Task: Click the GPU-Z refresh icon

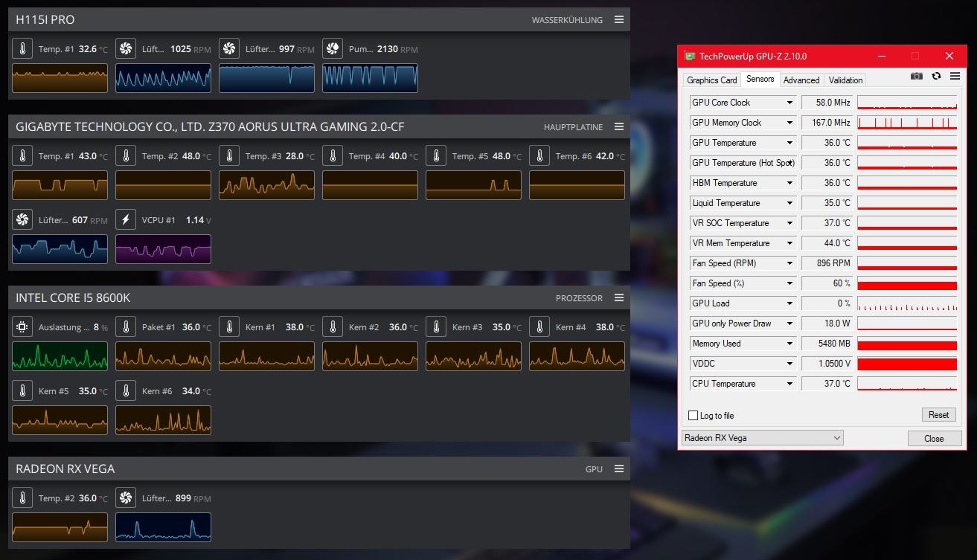Action: pyautogui.click(x=936, y=77)
